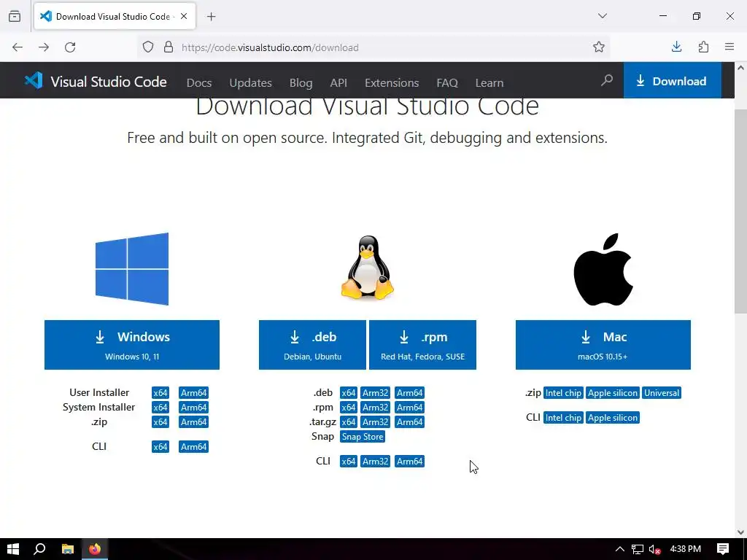Close the Download Visual Studio Code tab
Viewport: 747px width, 560px height.
pyautogui.click(x=184, y=16)
